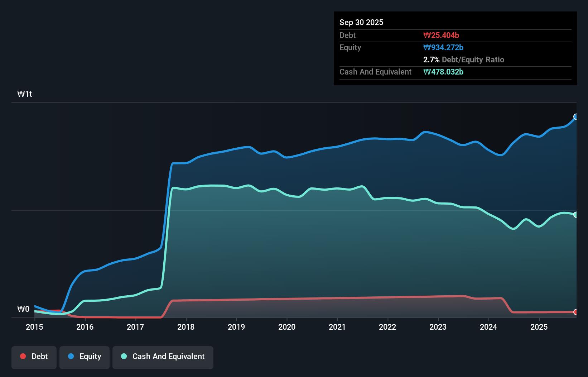588x377 pixels.
Task: Open the Debt/Equity Ratio row details
Action: (464, 60)
